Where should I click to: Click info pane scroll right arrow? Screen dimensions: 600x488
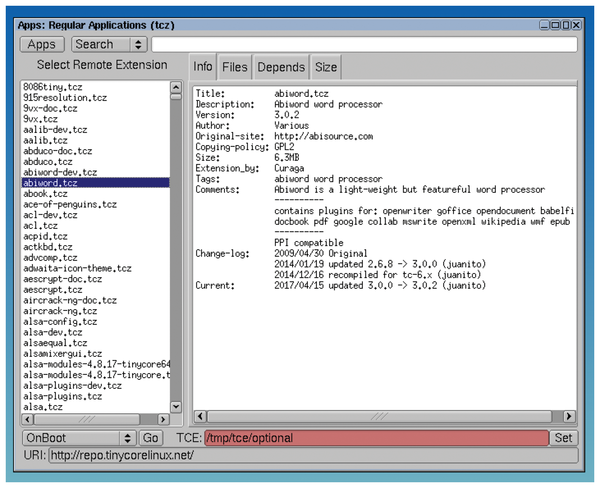569,416
